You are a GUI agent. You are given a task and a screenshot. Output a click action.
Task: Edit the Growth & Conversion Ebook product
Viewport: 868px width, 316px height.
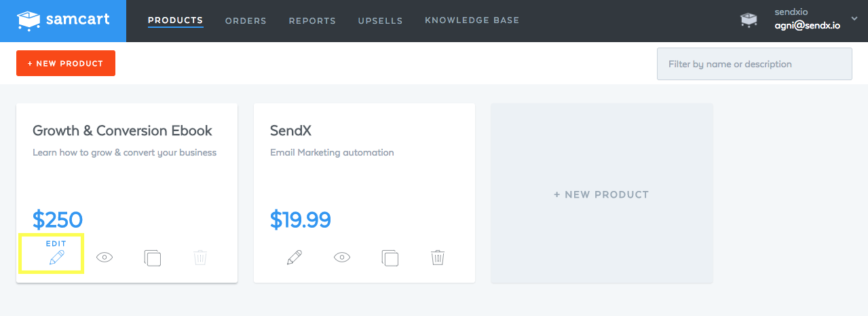(x=57, y=257)
